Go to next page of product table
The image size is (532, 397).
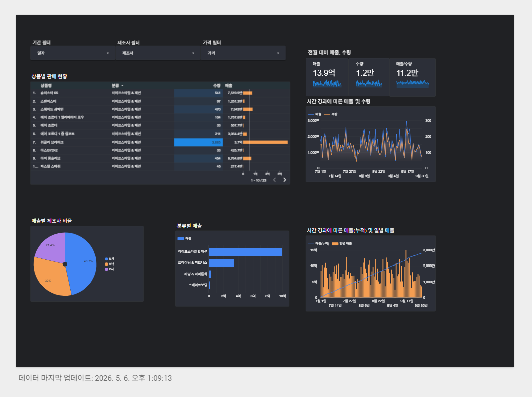point(285,180)
